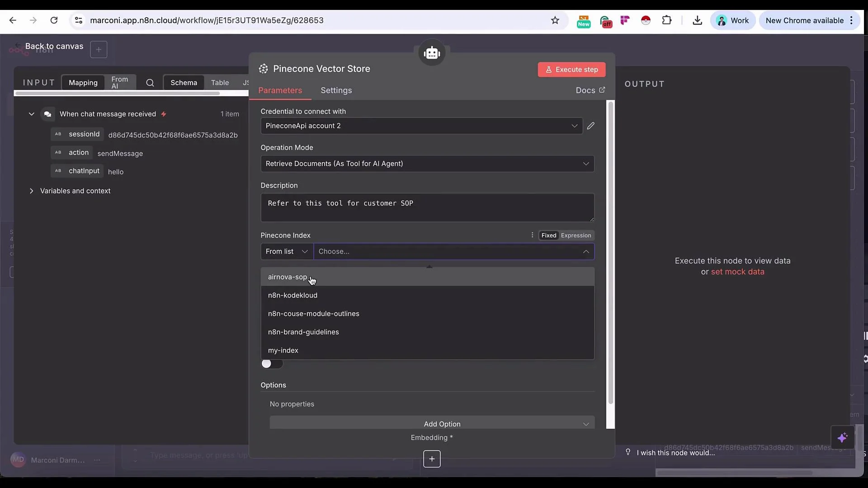Select n8n-brand-guidelines index
Screen dimensions: 868x488
[x=427, y=332]
